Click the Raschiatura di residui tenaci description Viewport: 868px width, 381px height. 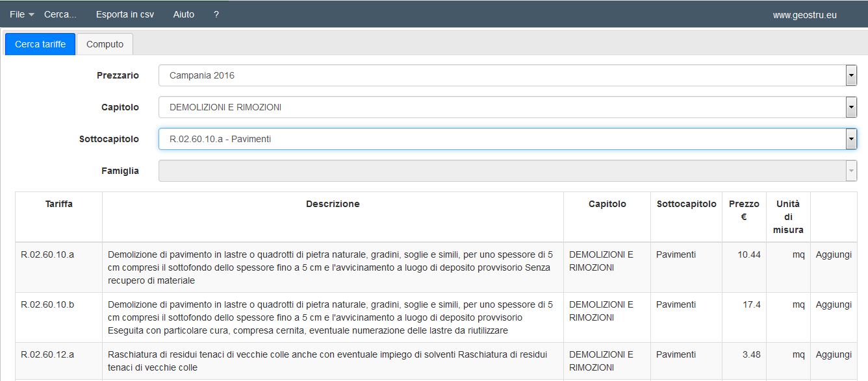[327, 361]
